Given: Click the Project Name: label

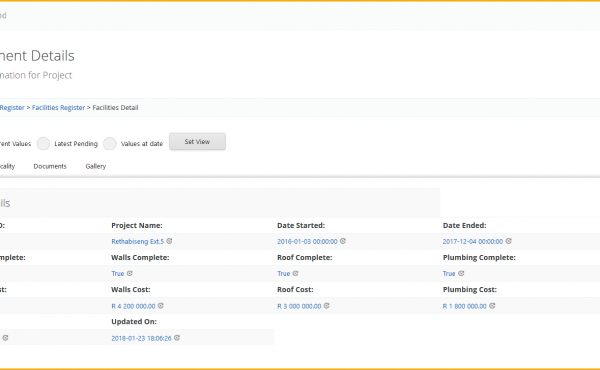Looking at the screenshot, I should coord(137,225).
